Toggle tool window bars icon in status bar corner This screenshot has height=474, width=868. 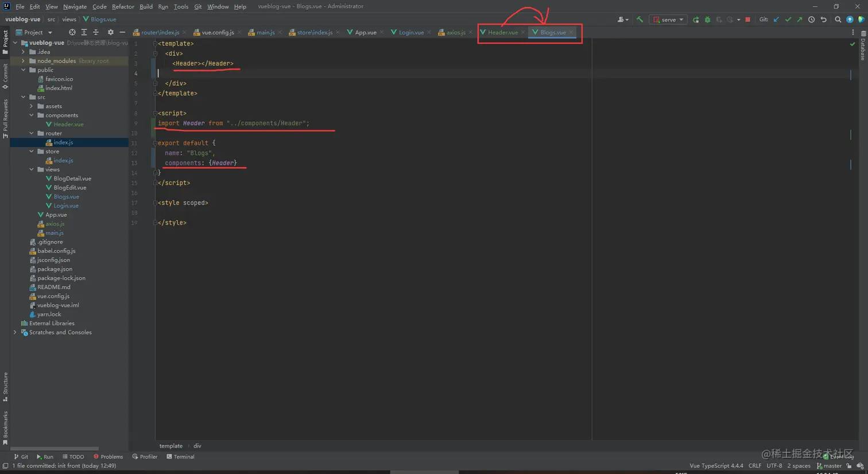coord(5,466)
